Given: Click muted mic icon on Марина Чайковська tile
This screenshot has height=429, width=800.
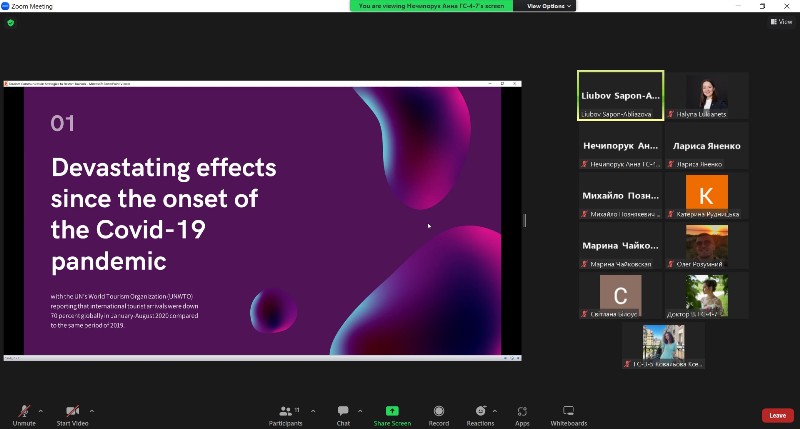Looking at the screenshot, I should coord(585,264).
